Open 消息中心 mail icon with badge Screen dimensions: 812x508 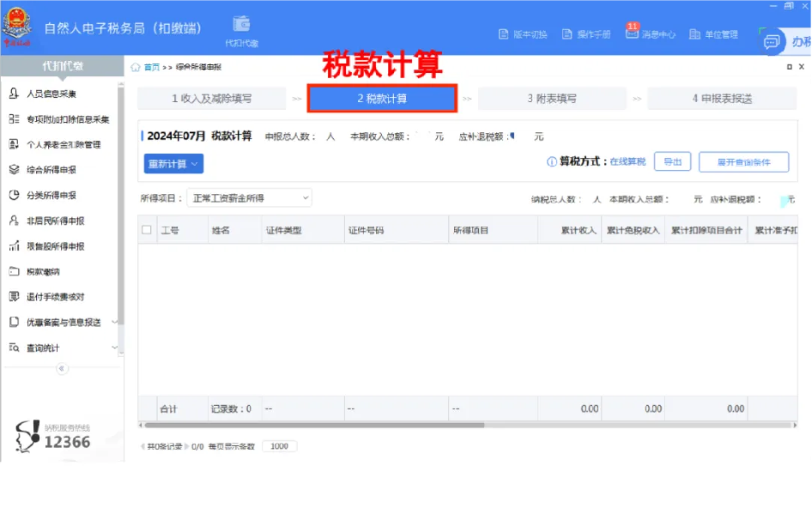click(x=632, y=33)
